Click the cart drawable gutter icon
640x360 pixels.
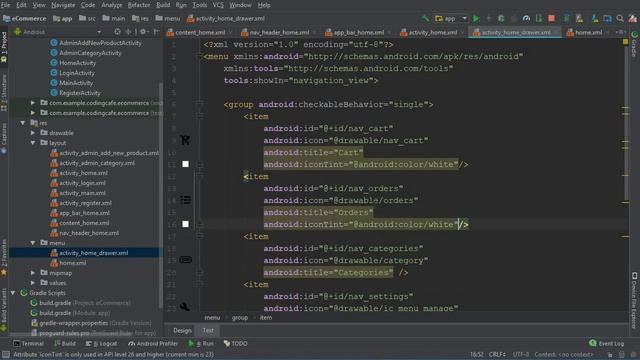185,140
